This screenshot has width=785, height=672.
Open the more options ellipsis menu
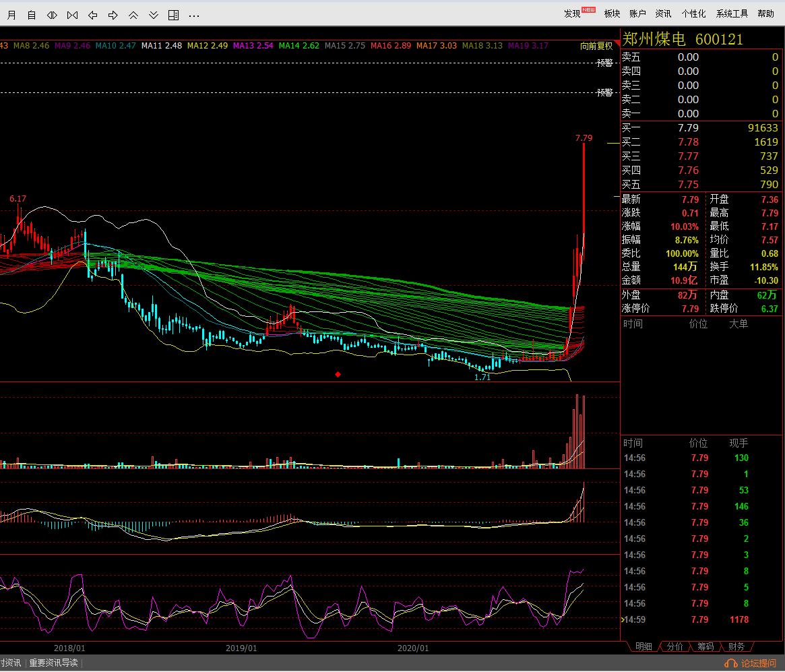[194, 16]
